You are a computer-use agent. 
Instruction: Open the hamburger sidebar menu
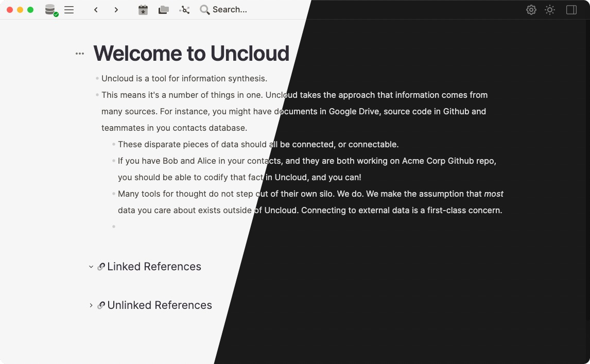click(x=69, y=10)
